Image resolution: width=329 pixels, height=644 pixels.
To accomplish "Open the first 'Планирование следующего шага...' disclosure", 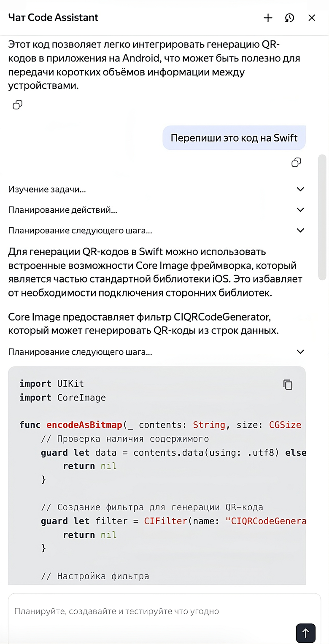I will (300, 230).
